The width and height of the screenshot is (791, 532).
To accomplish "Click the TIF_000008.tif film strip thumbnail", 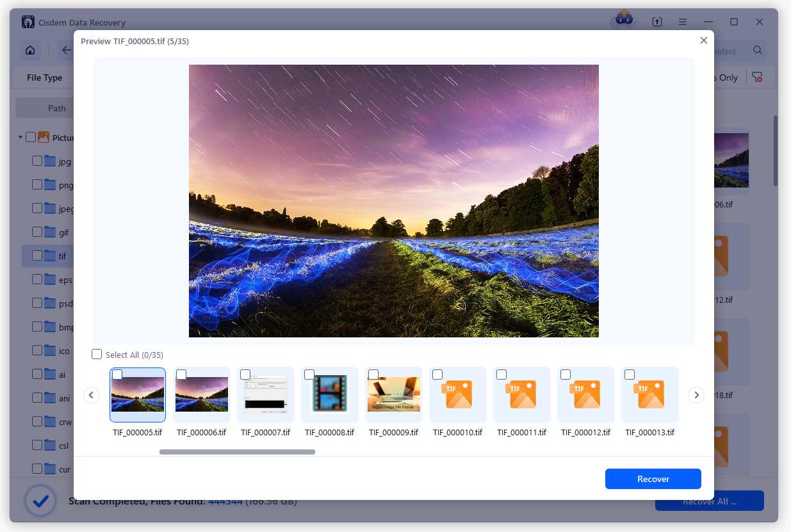I will coord(329,394).
